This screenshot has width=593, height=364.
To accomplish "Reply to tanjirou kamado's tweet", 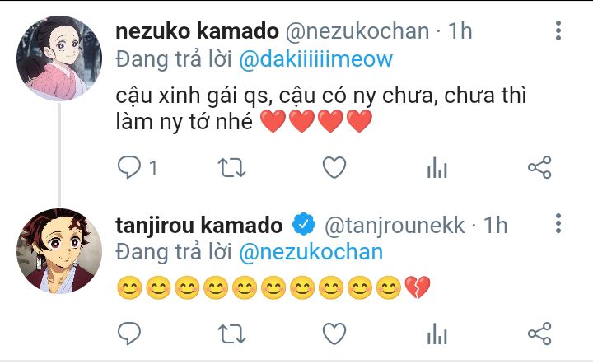I will [x=130, y=334].
